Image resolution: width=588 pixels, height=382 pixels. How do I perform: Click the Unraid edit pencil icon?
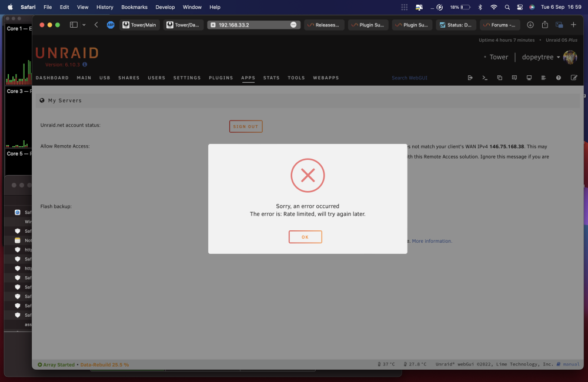click(x=574, y=78)
